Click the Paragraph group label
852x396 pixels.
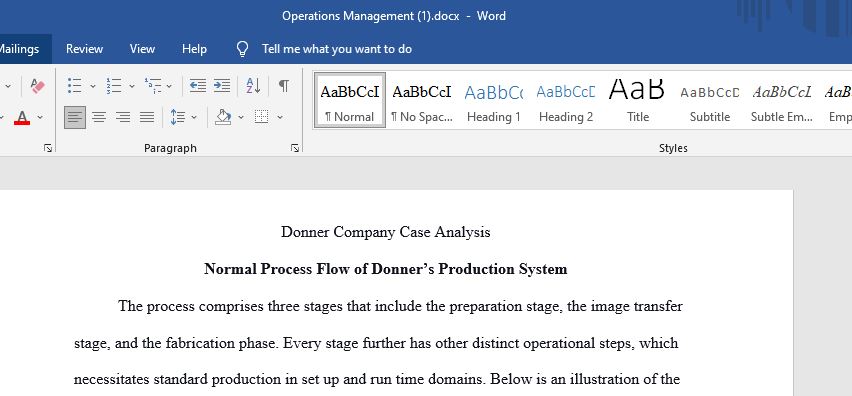[x=170, y=148]
